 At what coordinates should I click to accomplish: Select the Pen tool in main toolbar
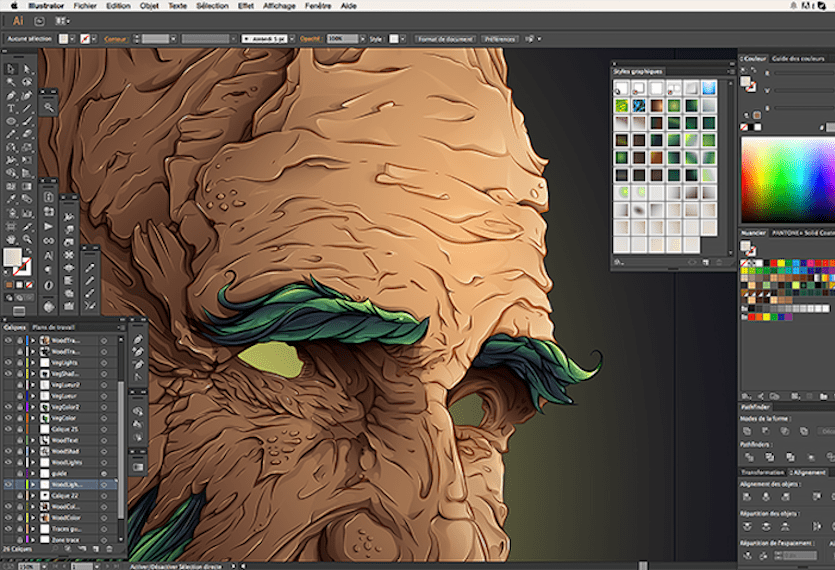coord(11,95)
